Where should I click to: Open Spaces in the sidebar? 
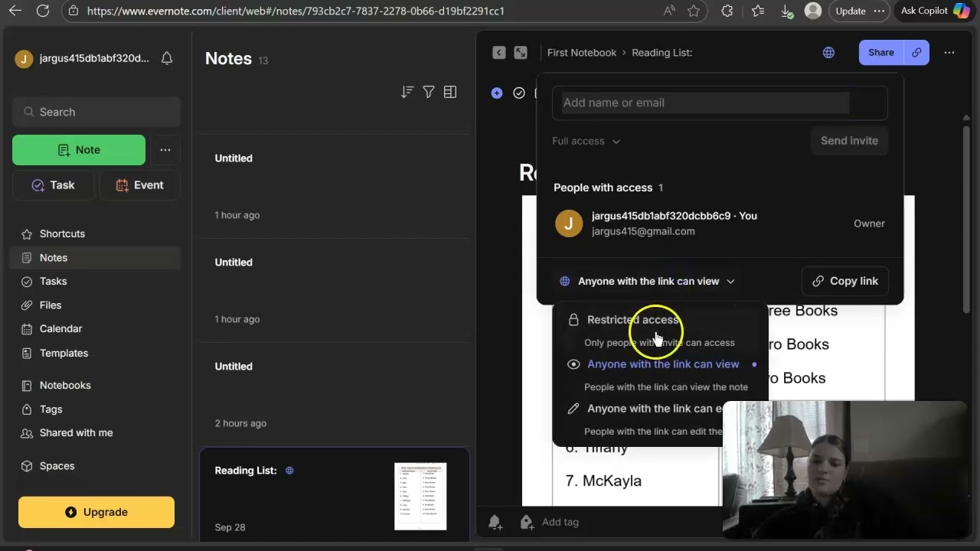(x=96, y=465)
